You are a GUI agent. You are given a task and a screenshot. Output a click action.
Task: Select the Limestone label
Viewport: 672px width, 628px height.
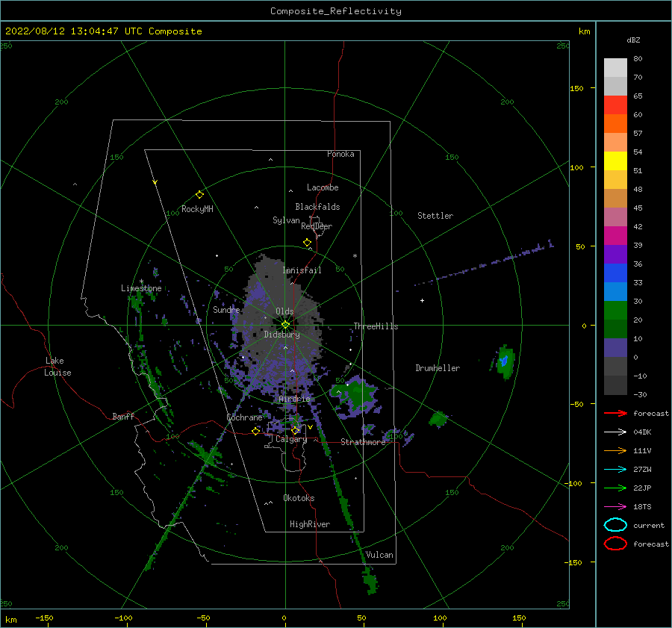tap(141, 288)
